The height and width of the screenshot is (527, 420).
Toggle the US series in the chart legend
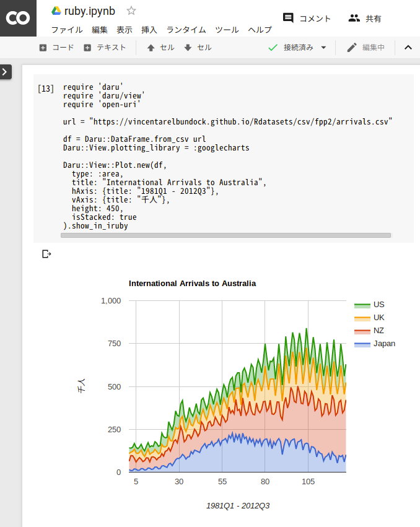click(x=378, y=304)
